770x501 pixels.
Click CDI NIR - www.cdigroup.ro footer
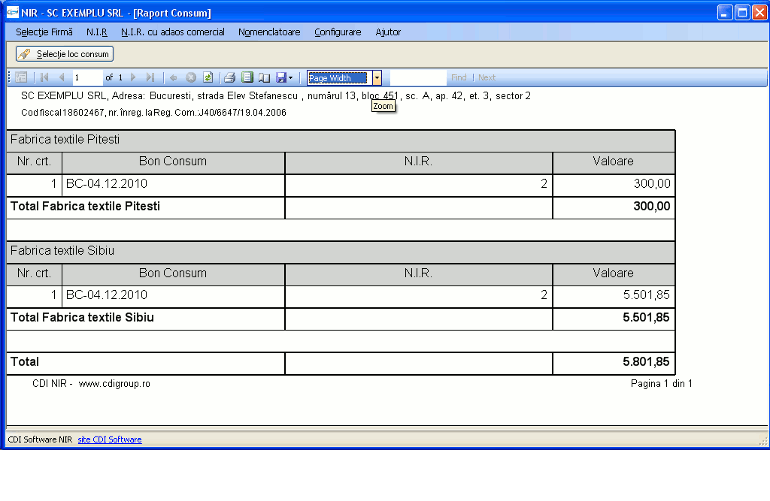coord(91,384)
